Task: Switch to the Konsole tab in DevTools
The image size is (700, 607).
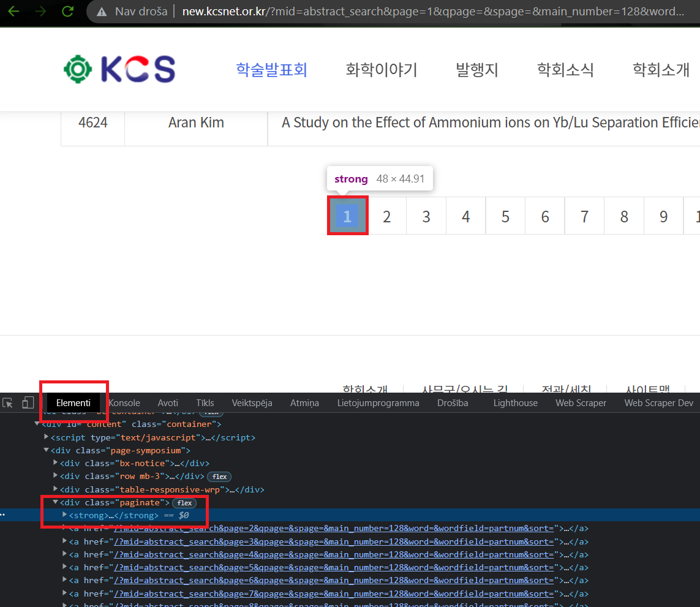Action: 124,403
